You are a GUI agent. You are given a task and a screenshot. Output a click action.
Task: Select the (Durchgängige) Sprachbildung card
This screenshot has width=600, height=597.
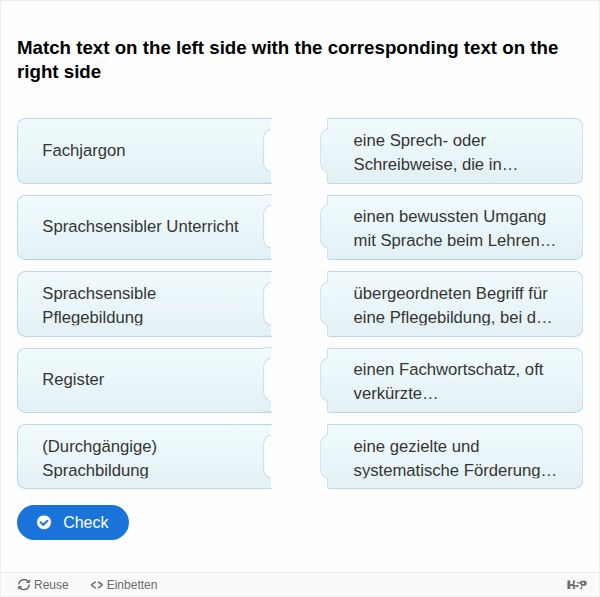point(140,457)
